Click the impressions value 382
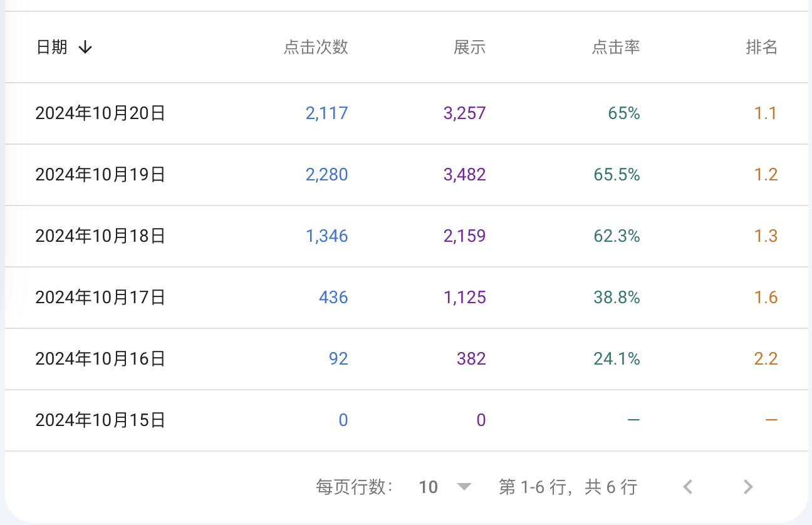 click(x=472, y=359)
